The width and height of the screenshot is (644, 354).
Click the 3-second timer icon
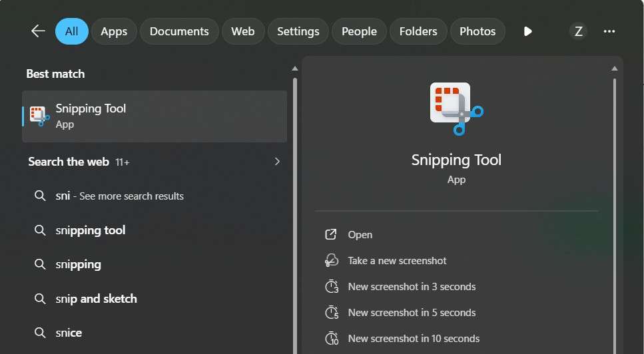coord(332,286)
